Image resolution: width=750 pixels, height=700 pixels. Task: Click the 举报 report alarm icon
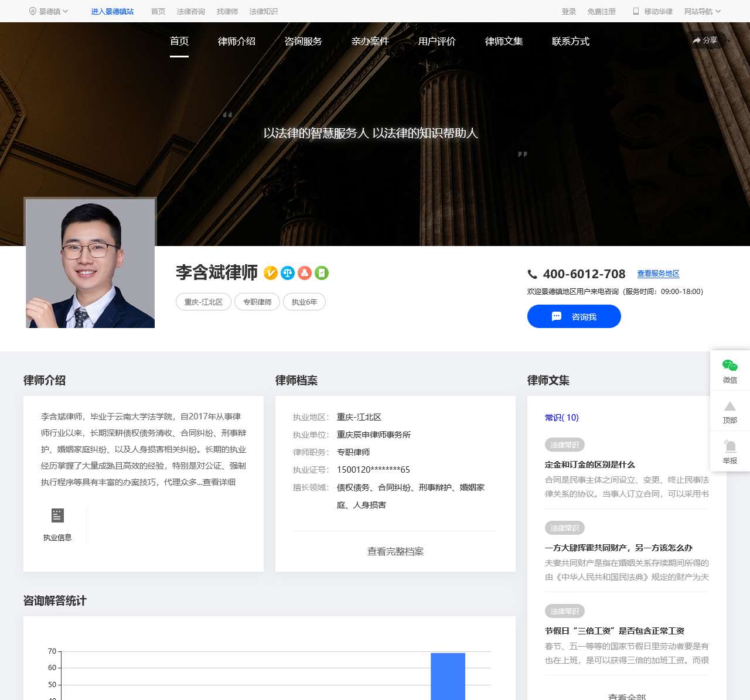[x=730, y=446]
